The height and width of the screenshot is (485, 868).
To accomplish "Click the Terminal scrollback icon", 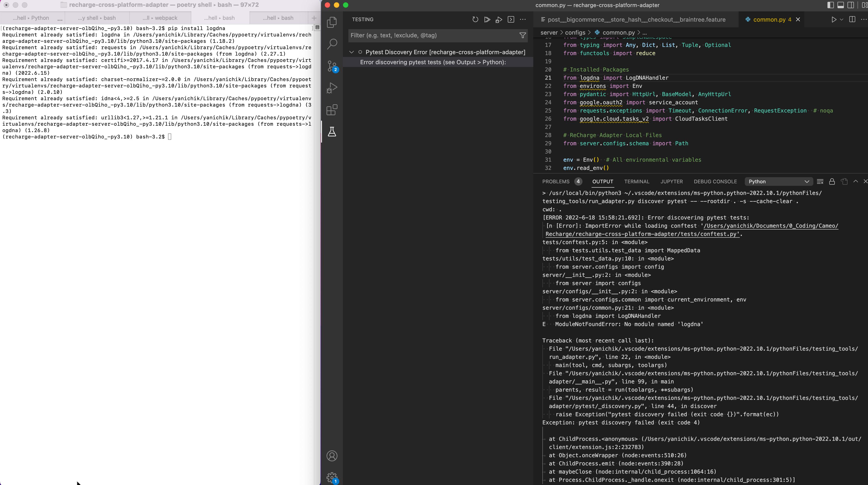I will point(317,28).
